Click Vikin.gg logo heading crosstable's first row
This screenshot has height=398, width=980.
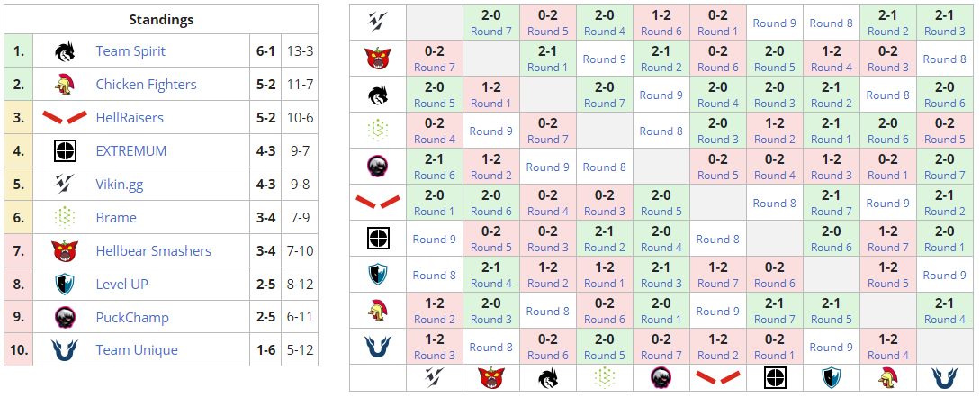pyautogui.click(x=377, y=23)
